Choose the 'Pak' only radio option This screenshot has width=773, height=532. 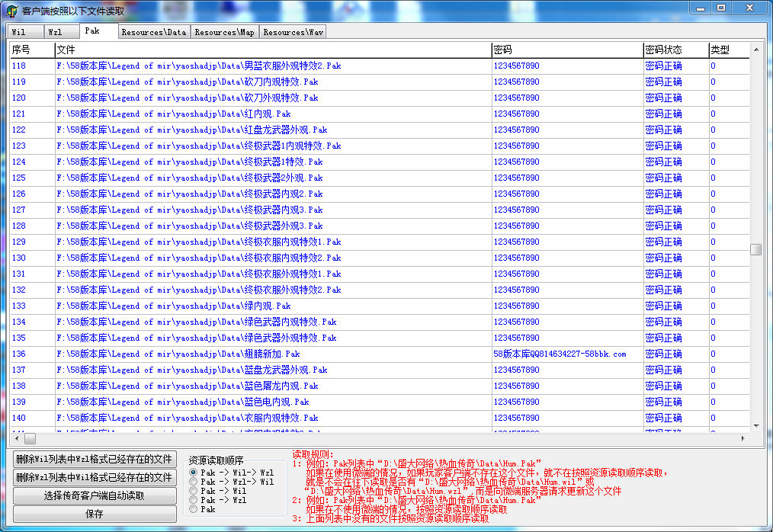[194, 509]
